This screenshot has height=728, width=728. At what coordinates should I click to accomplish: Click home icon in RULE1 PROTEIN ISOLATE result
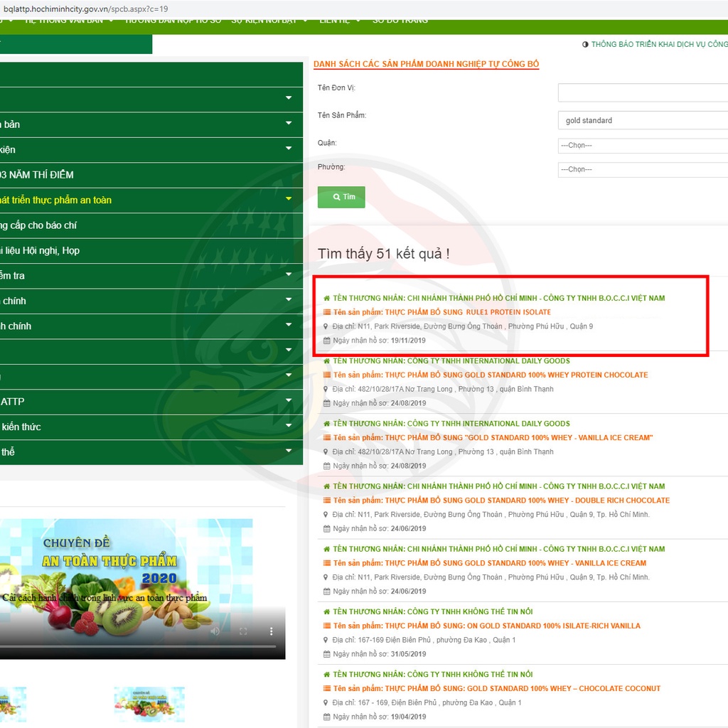327,298
